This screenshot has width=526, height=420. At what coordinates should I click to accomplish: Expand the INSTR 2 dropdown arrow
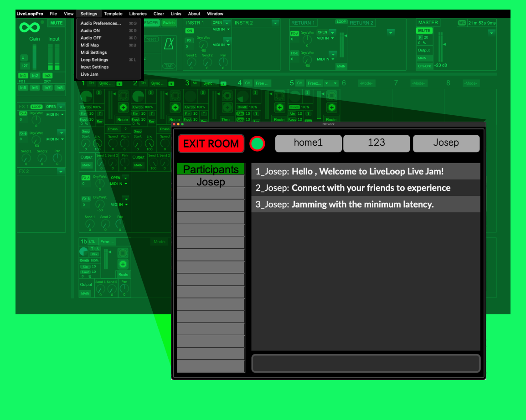(x=275, y=23)
